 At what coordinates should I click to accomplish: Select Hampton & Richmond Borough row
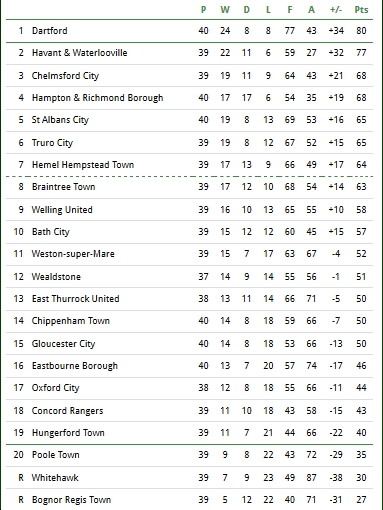coord(189,98)
